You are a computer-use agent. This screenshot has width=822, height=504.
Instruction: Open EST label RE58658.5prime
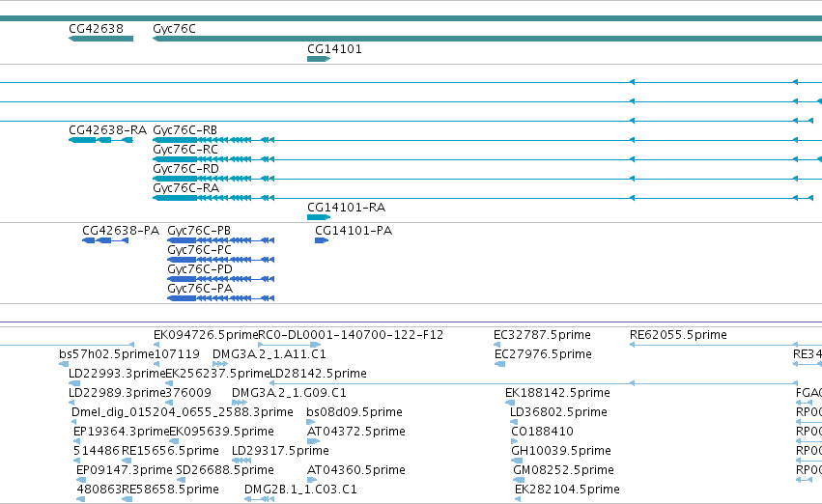click(170, 490)
